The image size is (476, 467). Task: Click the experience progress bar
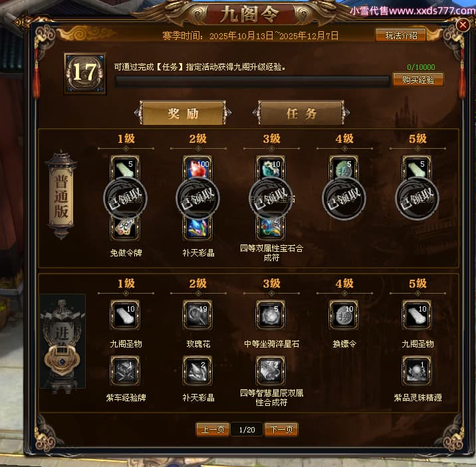(252, 82)
